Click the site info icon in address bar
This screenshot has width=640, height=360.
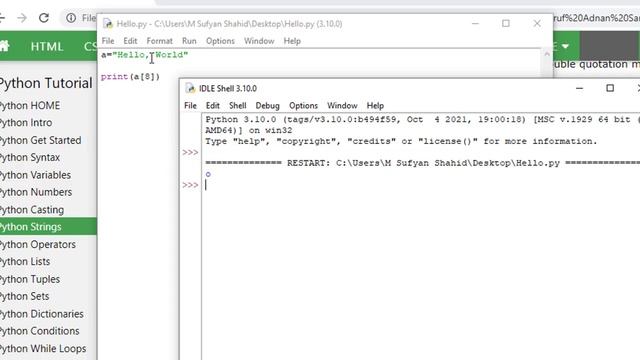click(x=71, y=18)
